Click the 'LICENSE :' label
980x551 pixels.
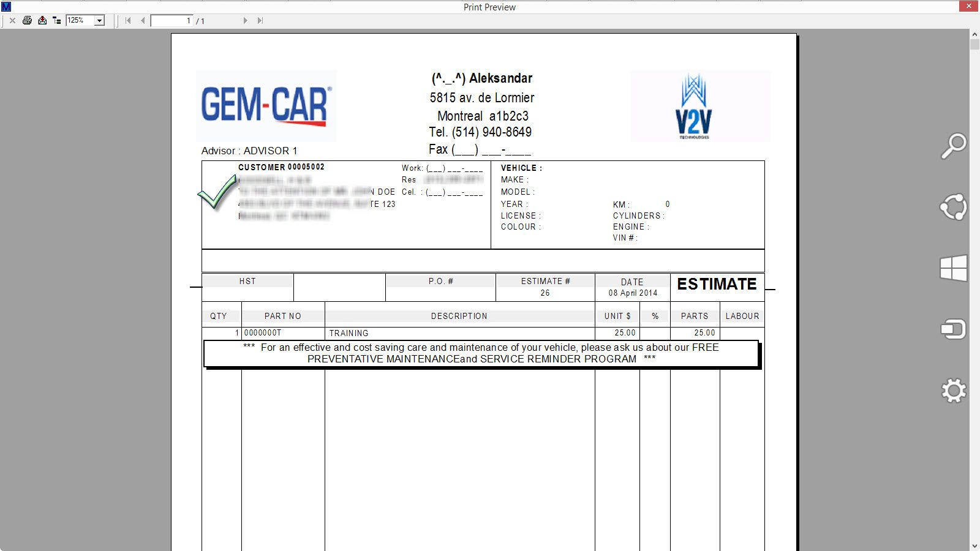[521, 216]
